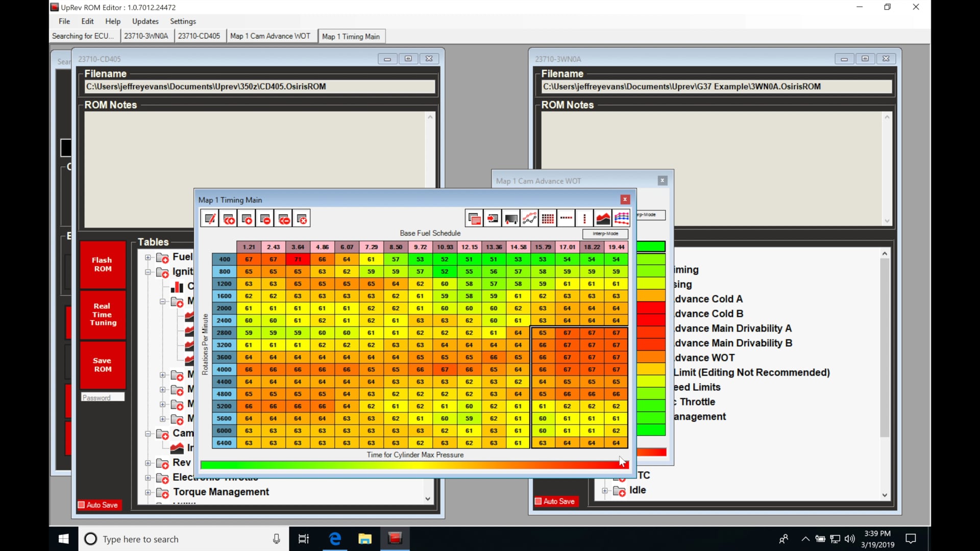Click inside the Password input field

click(x=102, y=397)
